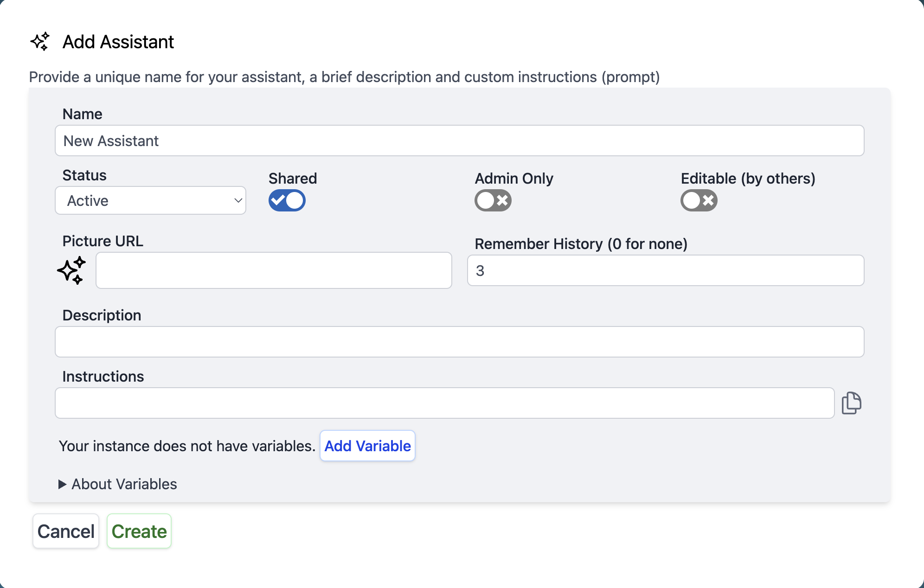924x588 pixels.
Task: Click the Add Variable button
Action: point(367,446)
